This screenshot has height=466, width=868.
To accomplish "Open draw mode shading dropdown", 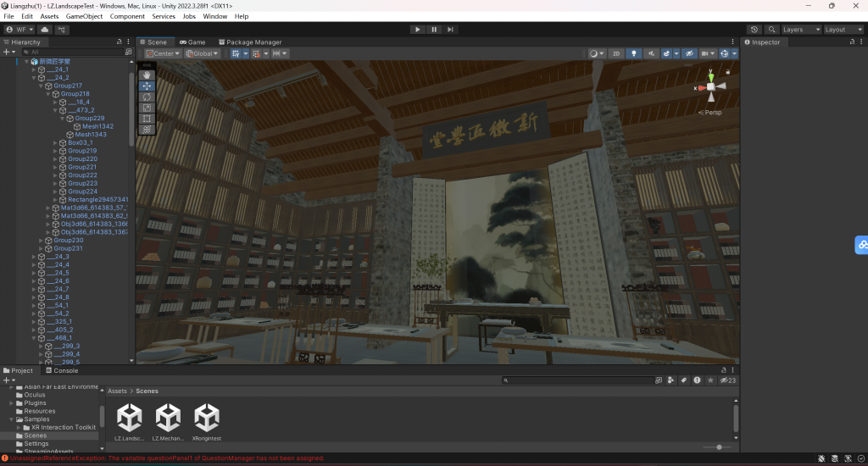I will coord(596,53).
